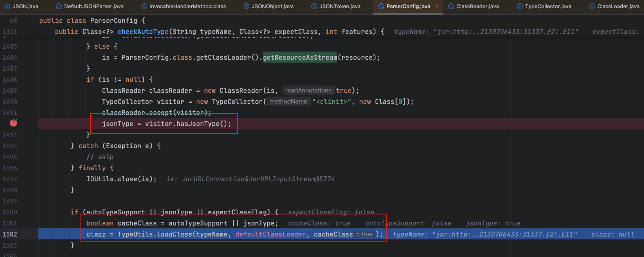Screen dimensions: 644x257
Task: Click the '// skip' comment
Action: tap(100, 157)
